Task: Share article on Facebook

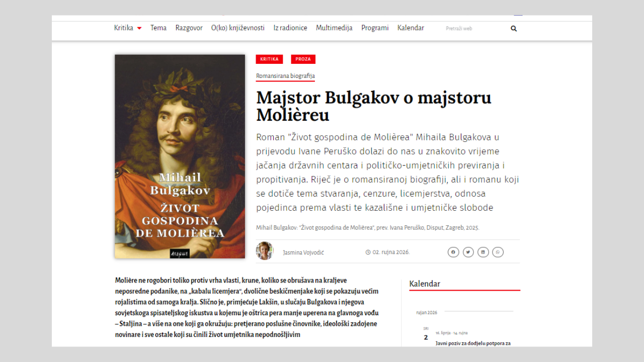Action: coord(453,252)
